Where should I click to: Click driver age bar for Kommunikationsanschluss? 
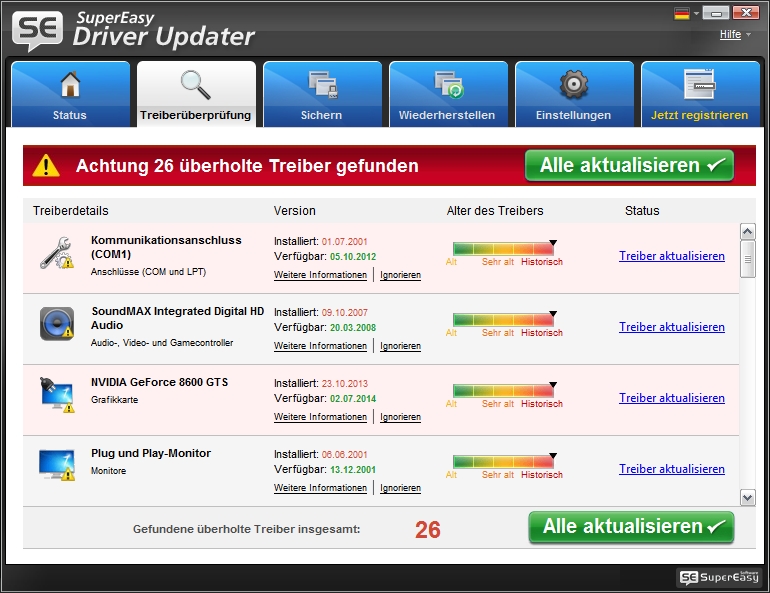click(x=503, y=248)
